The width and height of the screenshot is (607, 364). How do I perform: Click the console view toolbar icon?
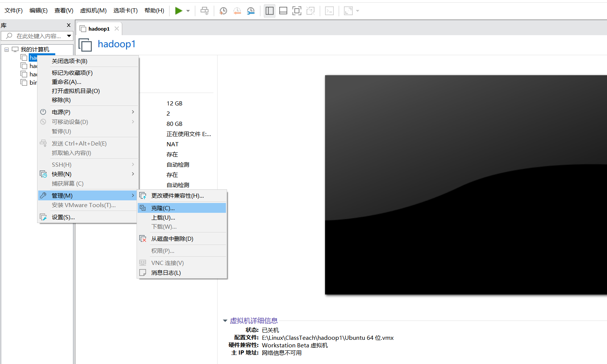coord(330,11)
